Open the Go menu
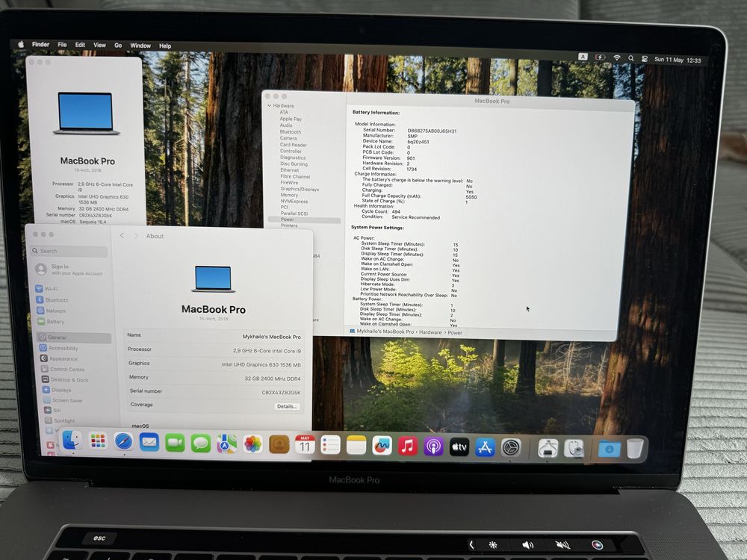 [118, 46]
